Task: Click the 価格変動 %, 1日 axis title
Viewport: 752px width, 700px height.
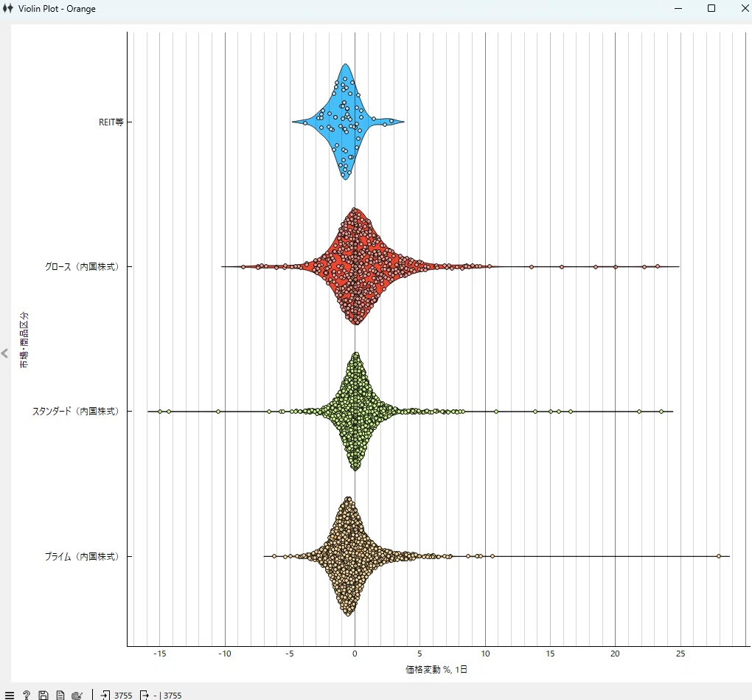Action: 436,669
